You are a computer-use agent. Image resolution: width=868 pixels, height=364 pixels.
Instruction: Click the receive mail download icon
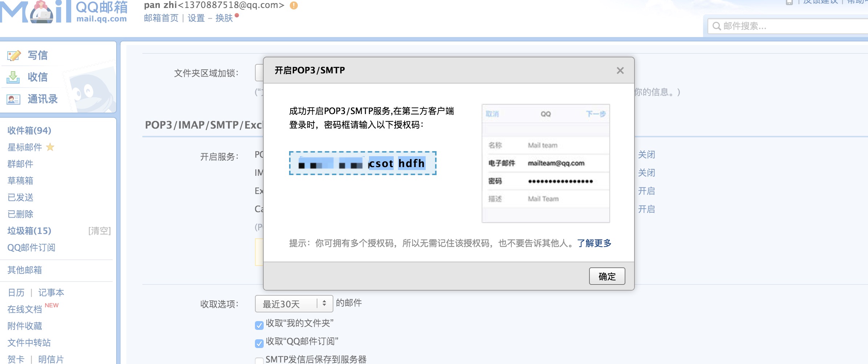pyautogui.click(x=13, y=77)
